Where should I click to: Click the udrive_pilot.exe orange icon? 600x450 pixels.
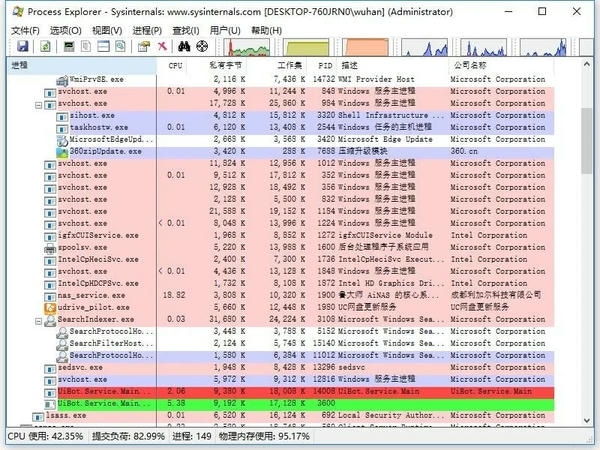tap(50, 308)
